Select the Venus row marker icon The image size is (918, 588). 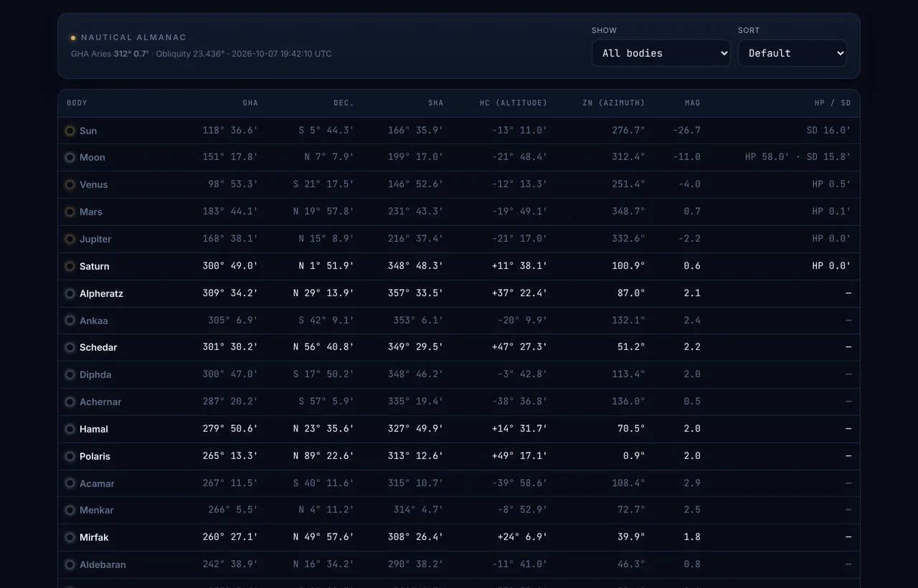(x=70, y=184)
